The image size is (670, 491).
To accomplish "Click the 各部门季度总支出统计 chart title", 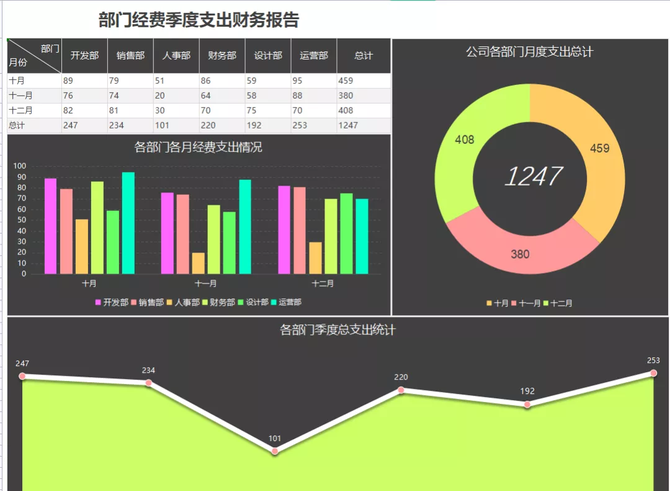I will click(x=335, y=329).
